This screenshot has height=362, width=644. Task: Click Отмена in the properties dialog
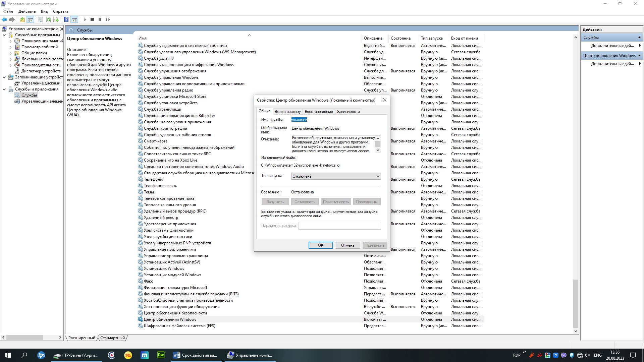348,245
